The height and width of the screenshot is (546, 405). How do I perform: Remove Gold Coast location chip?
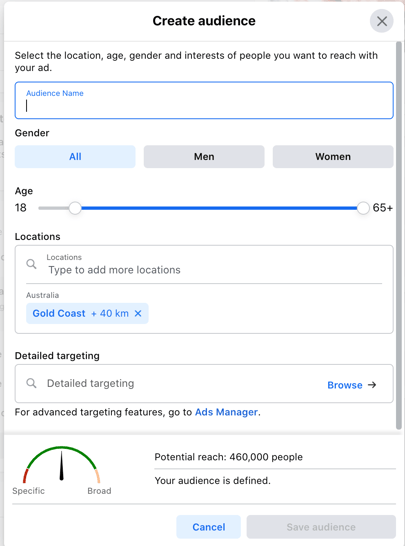(x=138, y=313)
